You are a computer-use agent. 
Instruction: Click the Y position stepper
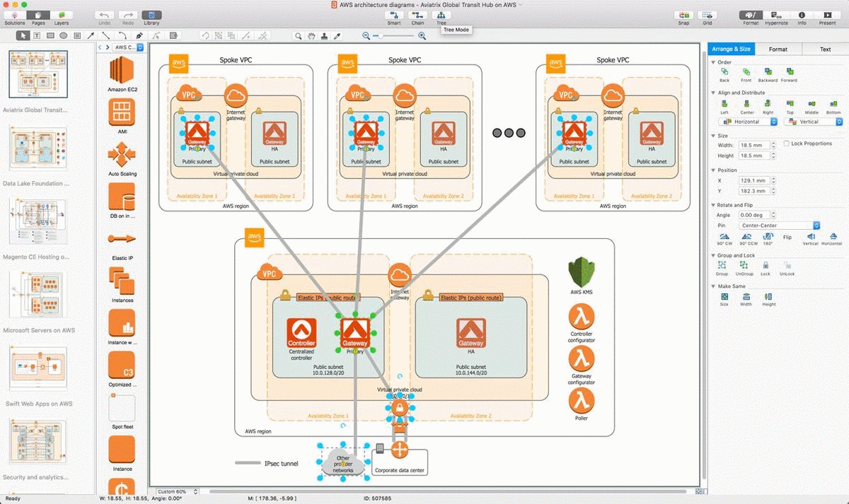click(x=773, y=191)
